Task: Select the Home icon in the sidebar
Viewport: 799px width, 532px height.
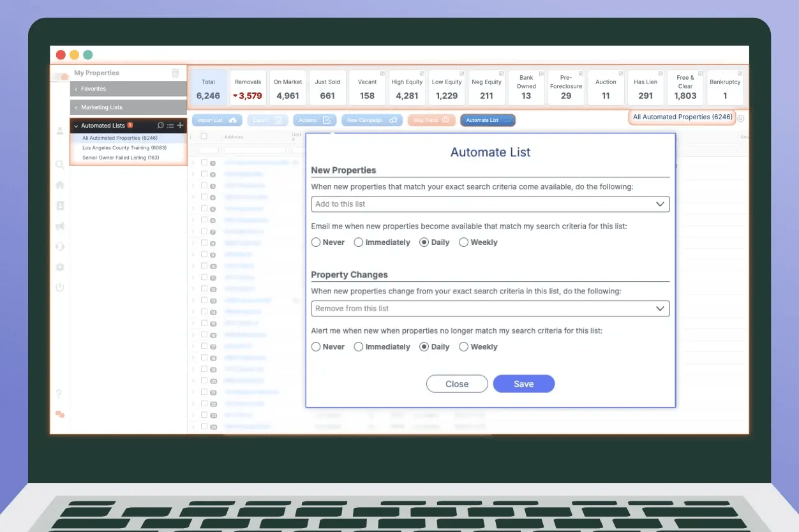Action: pos(59,185)
